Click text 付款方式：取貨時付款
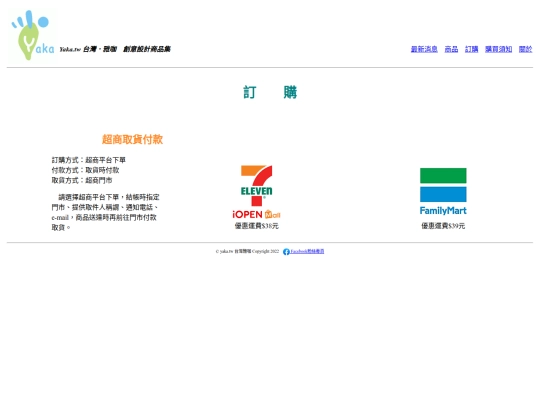 [x=85, y=170]
